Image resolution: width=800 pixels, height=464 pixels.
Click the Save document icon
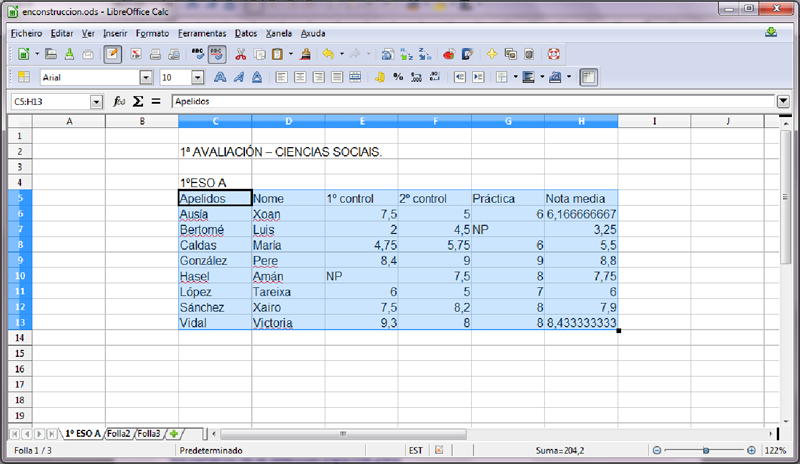point(67,54)
